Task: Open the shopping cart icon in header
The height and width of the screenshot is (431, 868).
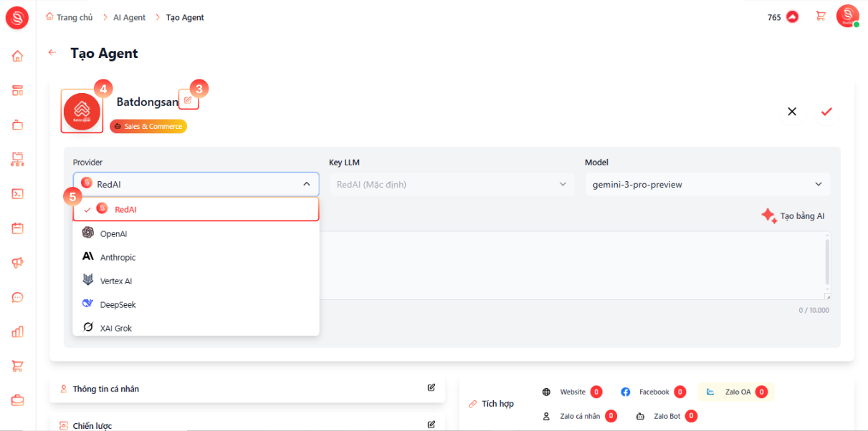Action: [821, 16]
